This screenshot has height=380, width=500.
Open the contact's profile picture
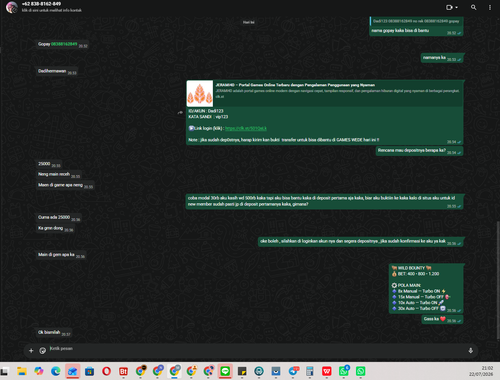[x=12, y=7]
